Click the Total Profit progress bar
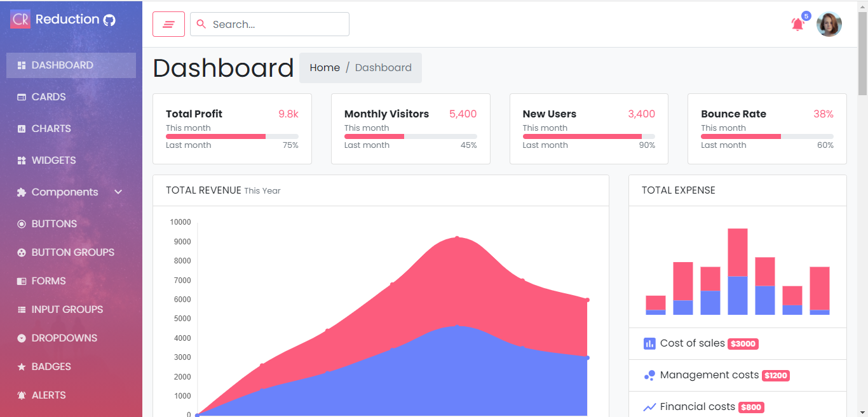This screenshot has width=868, height=417. (x=232, y=136)
